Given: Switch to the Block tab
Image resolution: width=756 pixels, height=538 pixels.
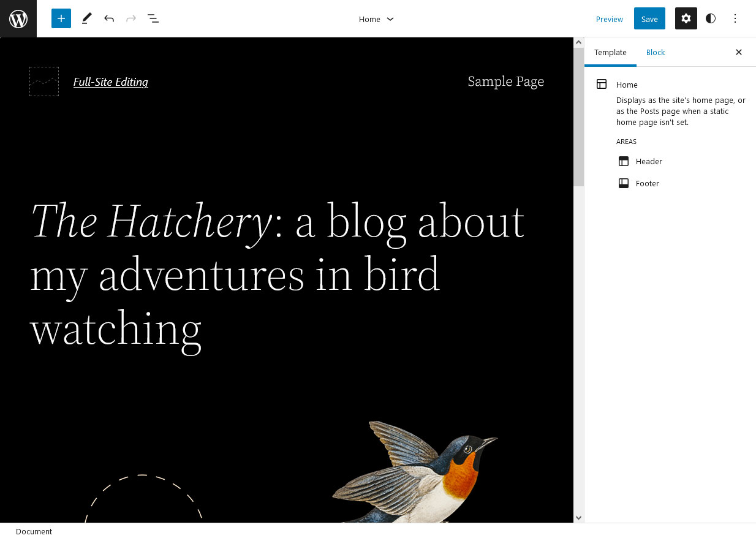Looking at the screenshot, I should (x=655, y=52).
